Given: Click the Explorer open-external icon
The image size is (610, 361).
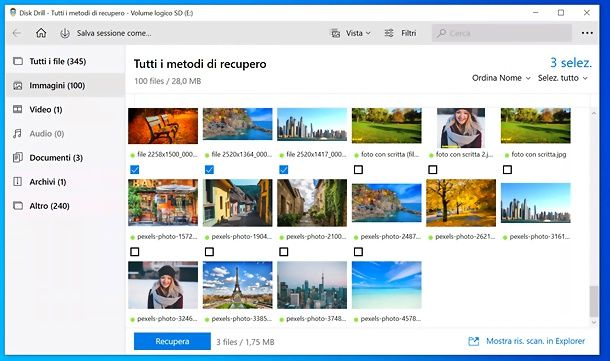Looking at the screenshot, I should point(473,341).
